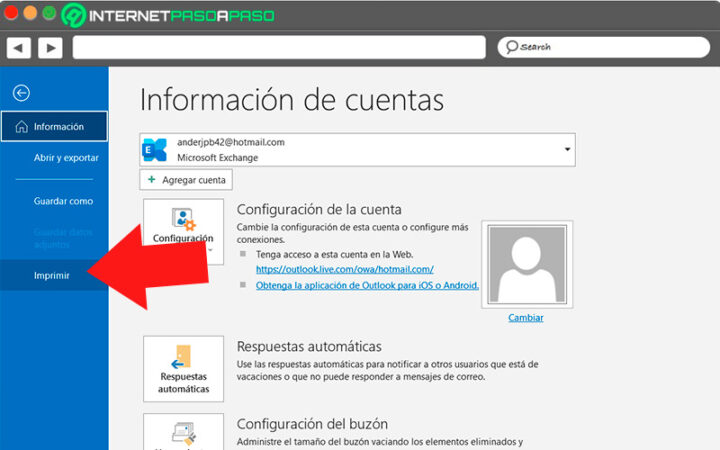This screenshot has width=720, height=450.
Task: Select Imprimir in the sidebar
Action: point(54,276)
